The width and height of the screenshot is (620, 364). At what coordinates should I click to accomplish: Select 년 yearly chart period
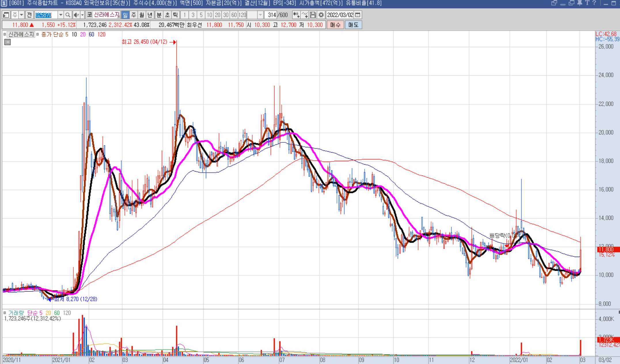click(150, 15)
